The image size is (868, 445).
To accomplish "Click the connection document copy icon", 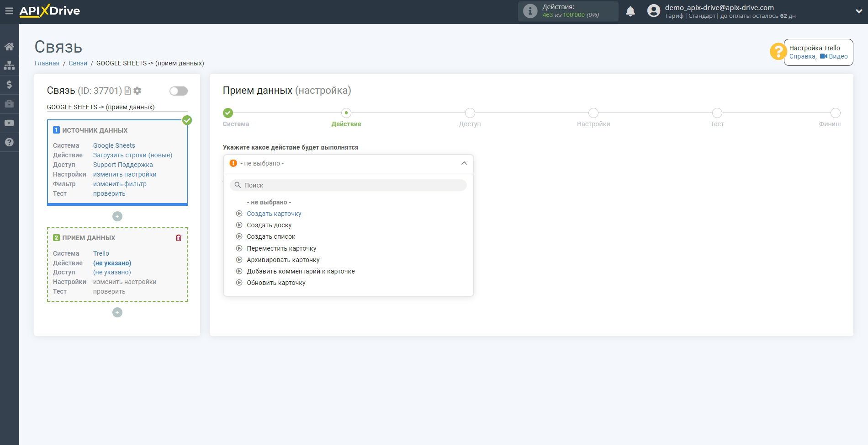I will (128, 91).
